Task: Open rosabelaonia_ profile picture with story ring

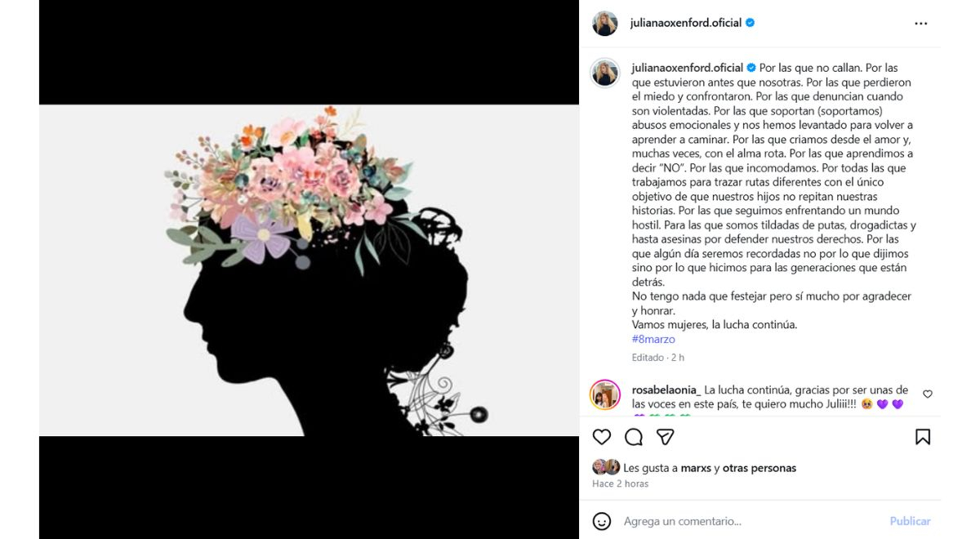Action: tap(605, 395)
